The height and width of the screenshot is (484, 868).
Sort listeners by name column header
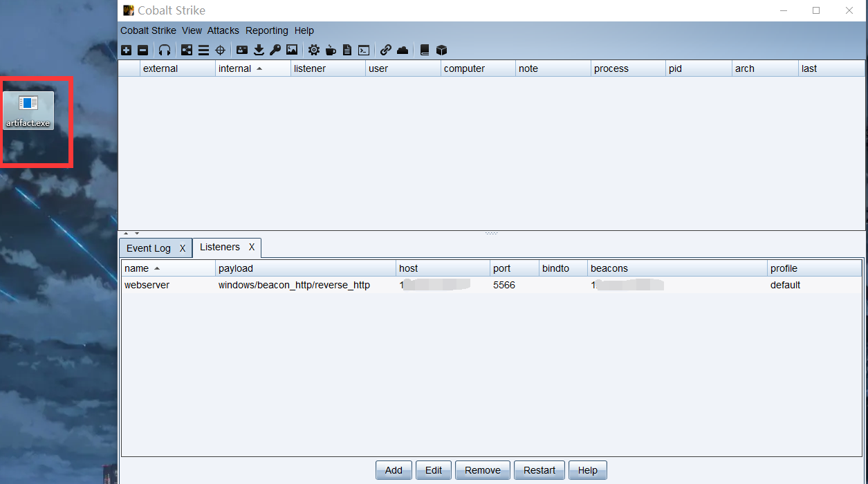point(169,268)
